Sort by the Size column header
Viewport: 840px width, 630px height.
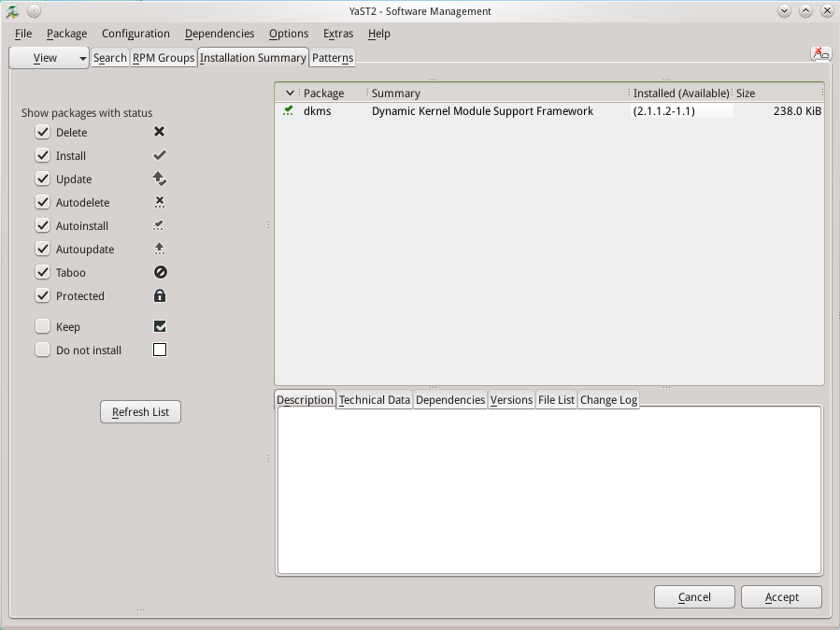[777, 93]
